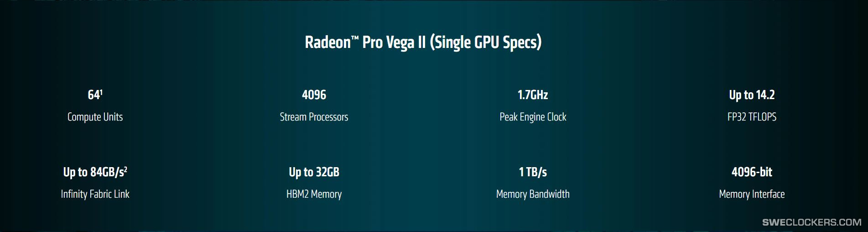Click the Peak Engine Clock label

click(x=533, y=117)
